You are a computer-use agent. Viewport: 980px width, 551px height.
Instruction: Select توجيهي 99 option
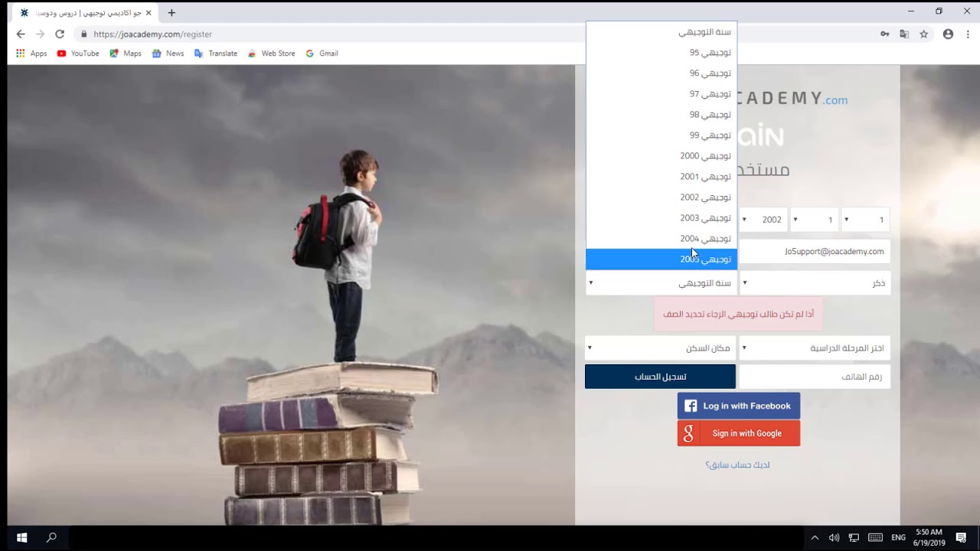pos(661,135)
